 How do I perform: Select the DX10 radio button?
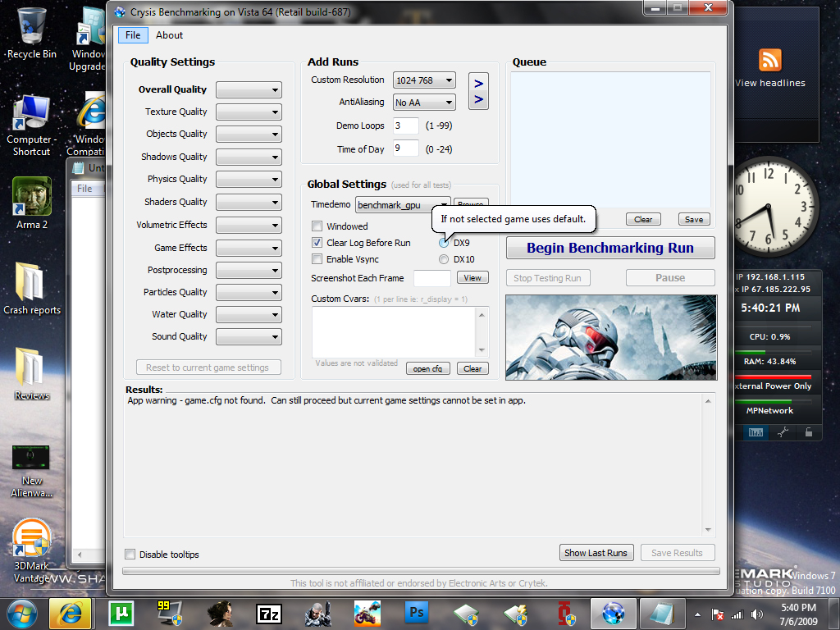(x=444, y=259)
